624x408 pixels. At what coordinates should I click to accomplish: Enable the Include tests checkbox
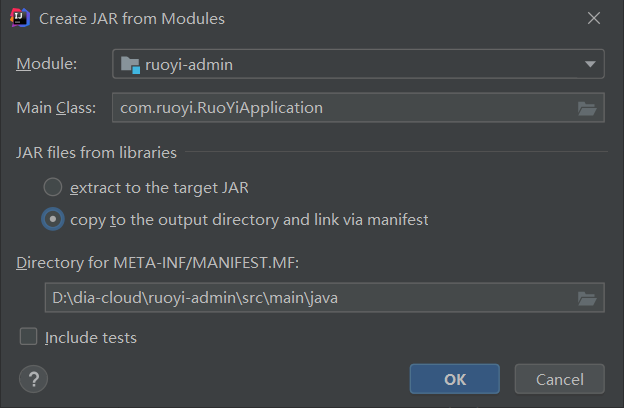click(x=29, y=337)
